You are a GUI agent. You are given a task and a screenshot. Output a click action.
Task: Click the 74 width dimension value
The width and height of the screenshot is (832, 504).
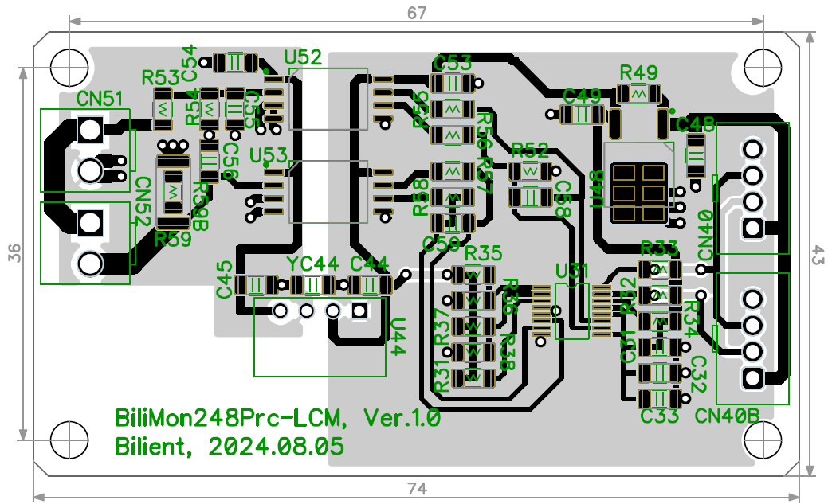pyautogui.click(x=417, y=488)
